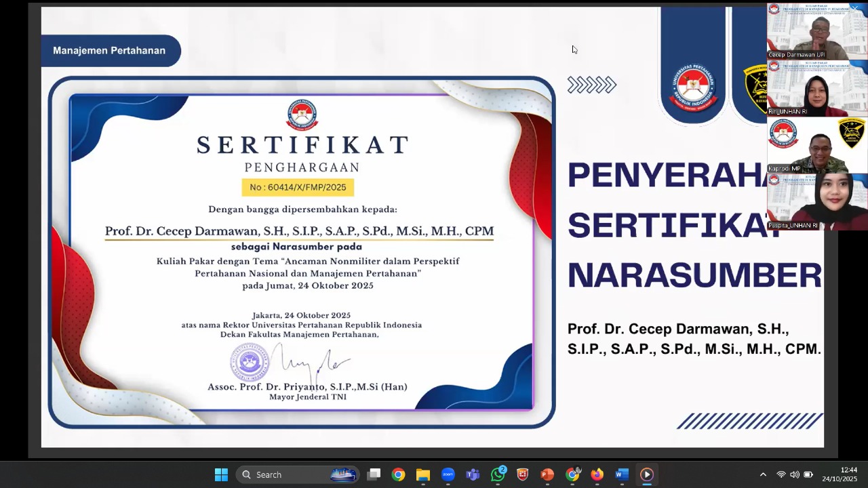Open WhatsApp with unread messages badge
Screen dimensions: 868x488
[498, 474]
